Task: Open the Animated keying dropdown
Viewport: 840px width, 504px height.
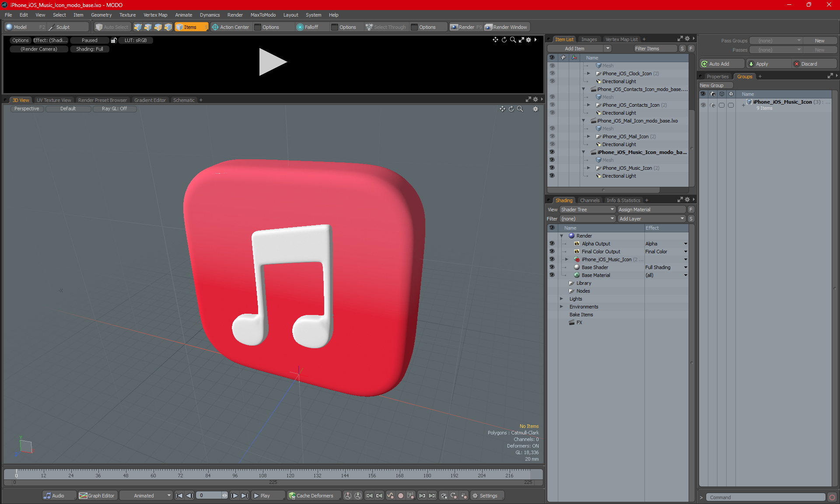Action: 146,496
